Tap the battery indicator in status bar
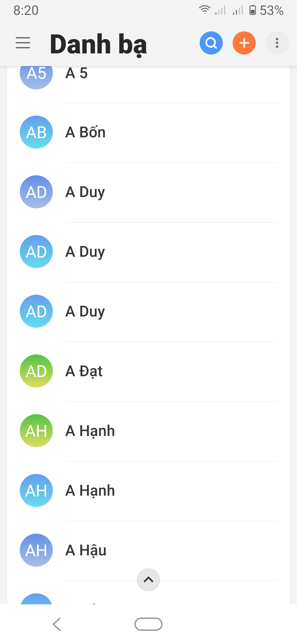 [252, 10]
